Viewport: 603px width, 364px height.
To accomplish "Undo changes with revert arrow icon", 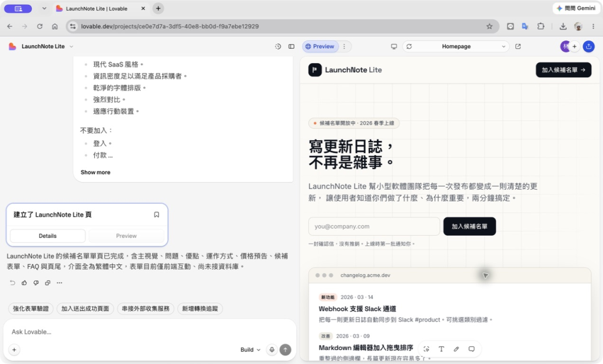I will coord(12,283).
